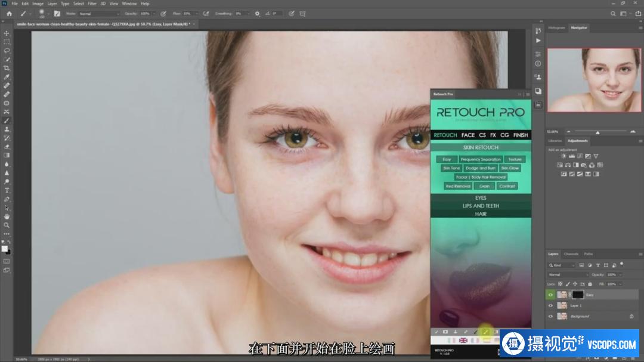Select the Brush tool in the left toolbar
The height and width of the screenshot is (362, 644).
7,121
